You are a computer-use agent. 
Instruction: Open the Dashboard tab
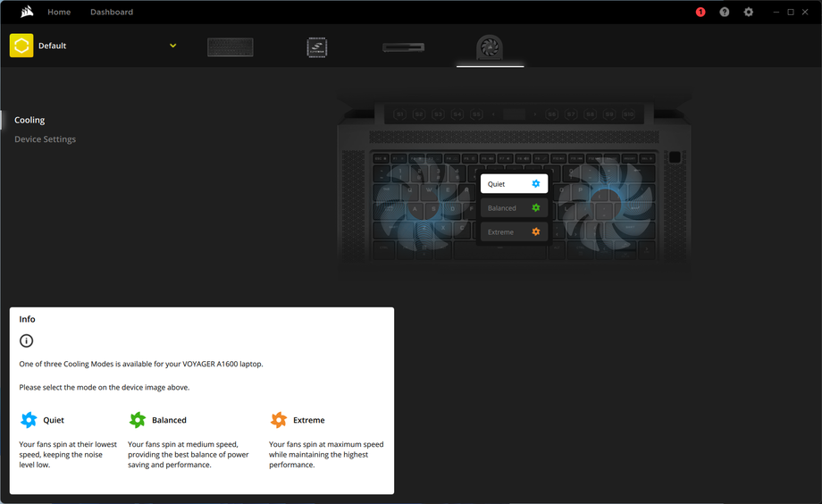[112, 12]
